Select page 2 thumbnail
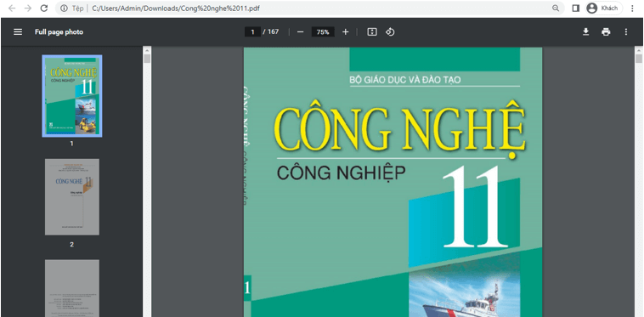The width and height of the screenshot is (644, 317). [72, 196]
